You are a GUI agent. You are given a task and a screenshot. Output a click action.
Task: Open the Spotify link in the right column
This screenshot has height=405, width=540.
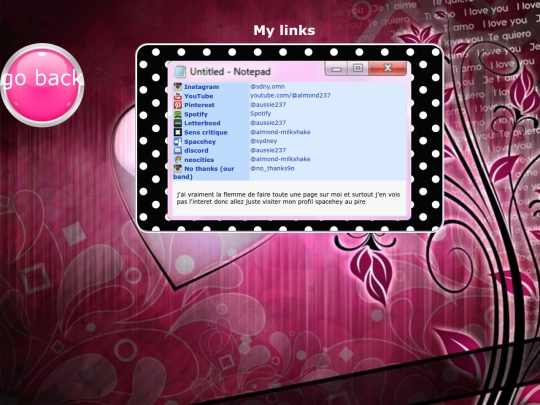(x=260, y=114)
